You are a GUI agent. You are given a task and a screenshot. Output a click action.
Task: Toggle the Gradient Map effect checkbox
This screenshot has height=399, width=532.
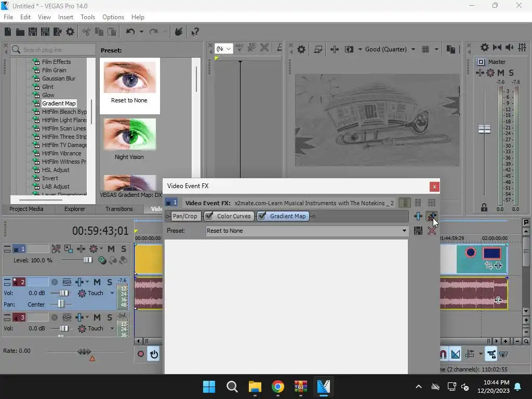[x=262, y=216]
